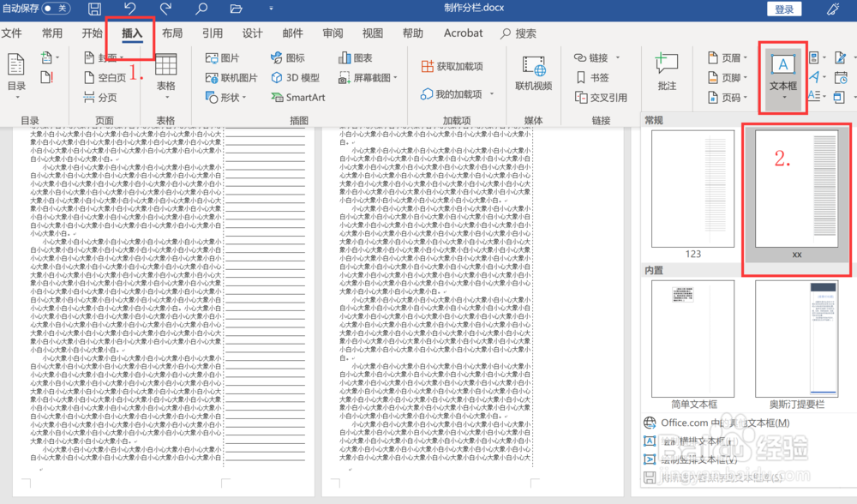This screenshot has height=504, width=857.
Task: Open the 页脚 footer dropdown
Action: click(728, 78)
